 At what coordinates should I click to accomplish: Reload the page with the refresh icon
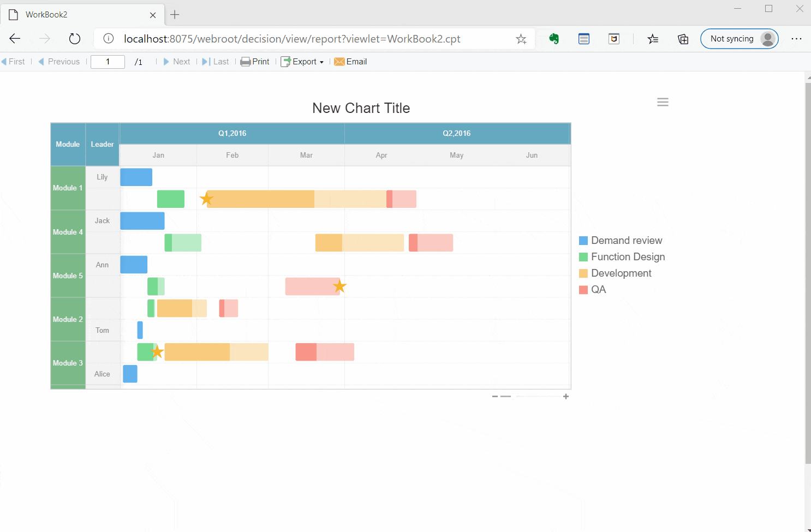point(75,38)
